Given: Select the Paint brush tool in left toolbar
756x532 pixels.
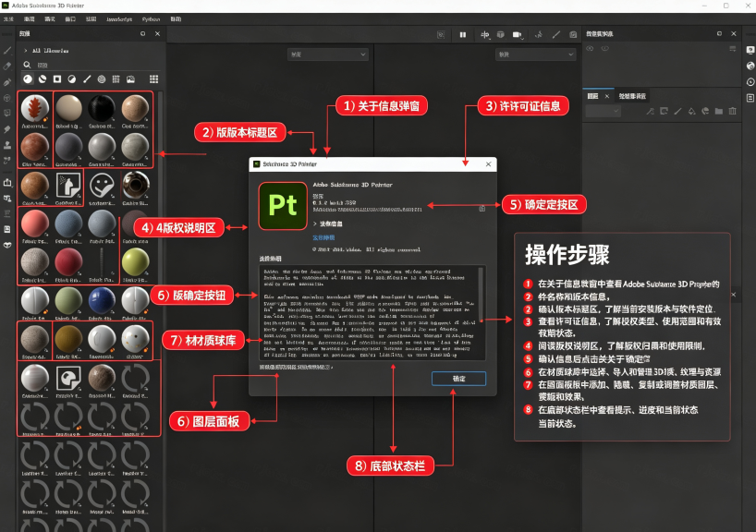Looking at the screenshot, I should click(7, 50).
